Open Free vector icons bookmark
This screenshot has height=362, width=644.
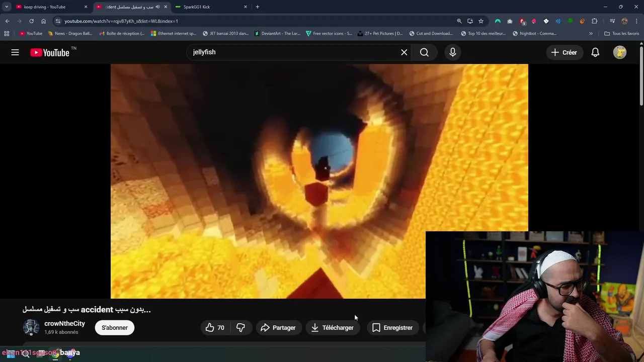coord(329,34)
